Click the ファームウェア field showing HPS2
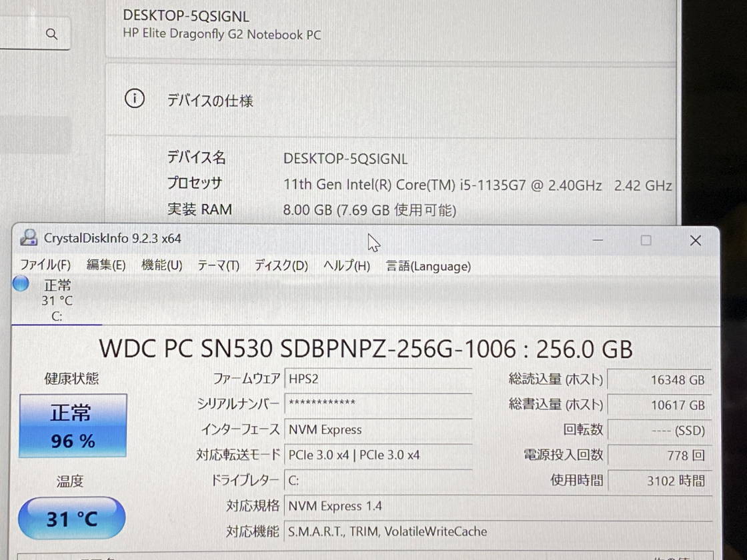 click(378, 379)
